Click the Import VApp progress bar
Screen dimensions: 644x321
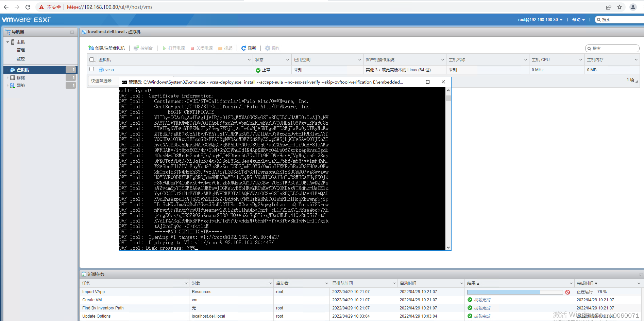click(515, 291)
